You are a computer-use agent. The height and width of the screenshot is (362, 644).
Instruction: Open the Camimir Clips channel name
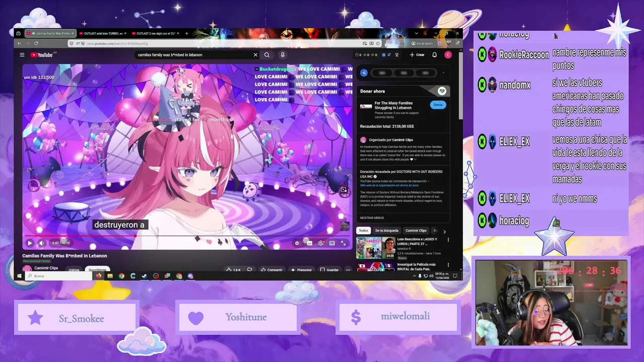46,268
